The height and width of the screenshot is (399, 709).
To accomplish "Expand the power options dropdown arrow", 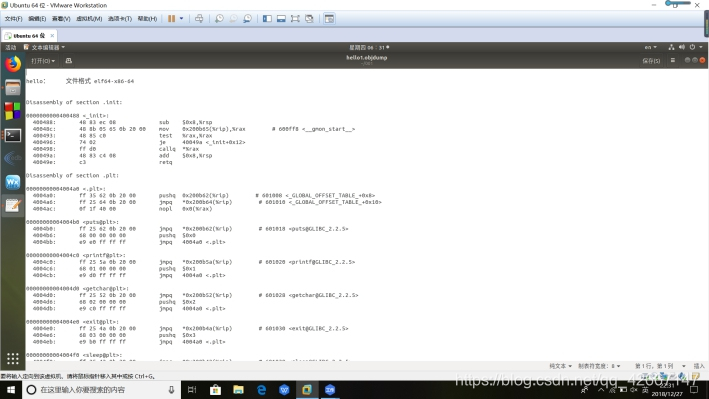I will point(182,19).
